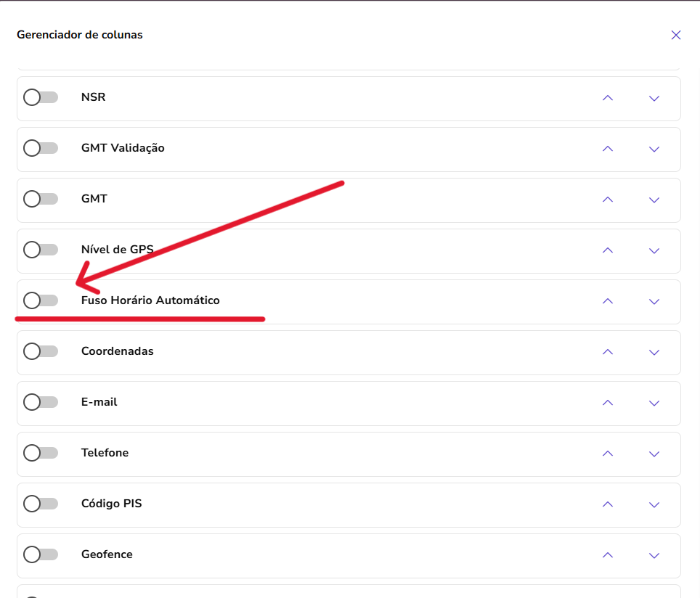Click the Código PIS row label
This screenshot has width=700, height=598.
(111, 504)
